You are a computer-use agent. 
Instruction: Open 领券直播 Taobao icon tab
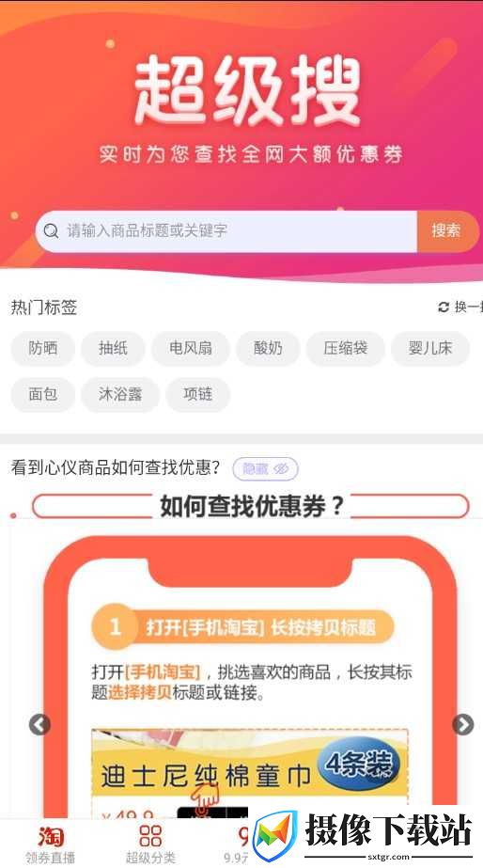(51, 844)
